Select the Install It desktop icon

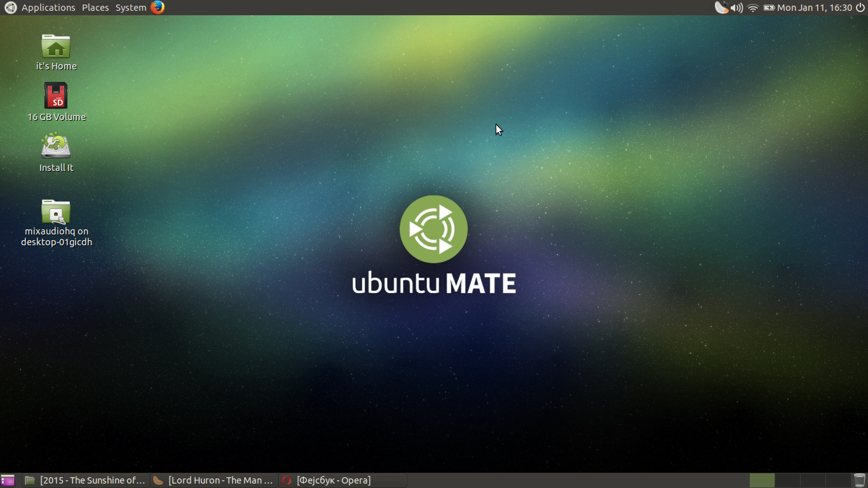coord(56,146)
